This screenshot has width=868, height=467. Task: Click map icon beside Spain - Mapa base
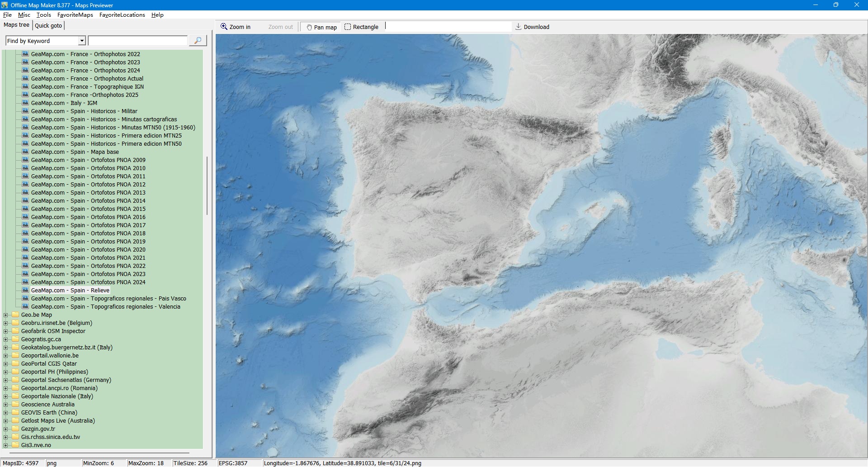pyautogui.click(x=25, y=152)
